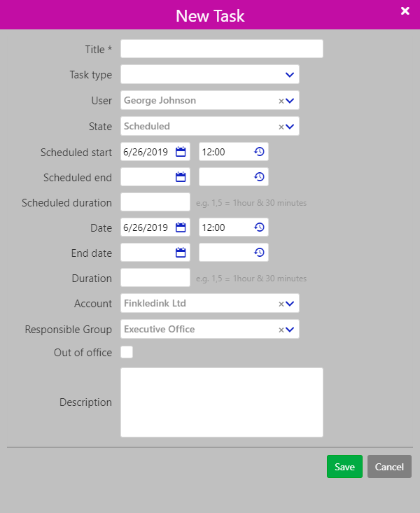The height and width of the screenshot is (513, 420).
Task: Open the Scheduled end calendar picker
Action: pyautogui.click(x=181, y=177)
